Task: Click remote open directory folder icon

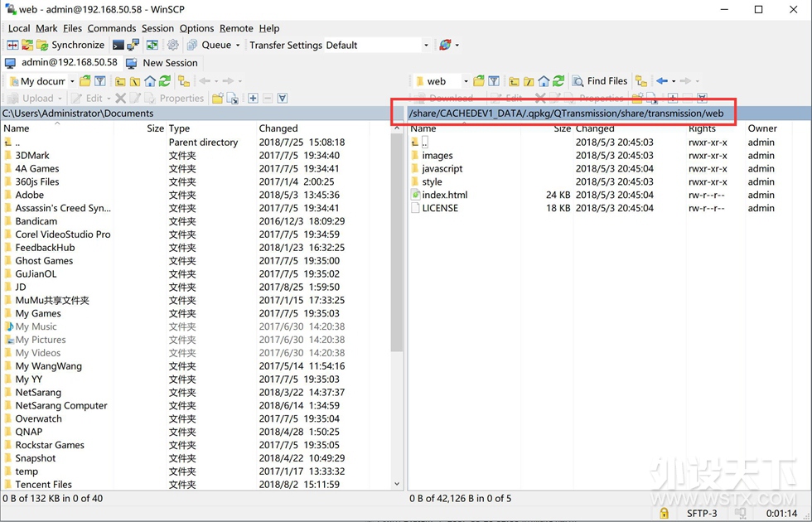Action: click(x=479, y=81)
